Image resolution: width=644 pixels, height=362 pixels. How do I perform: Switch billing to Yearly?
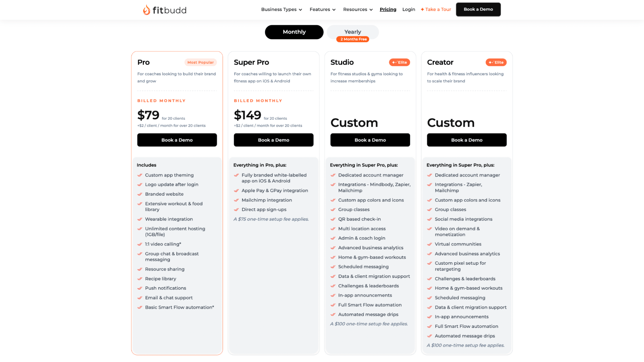point(352,32)
